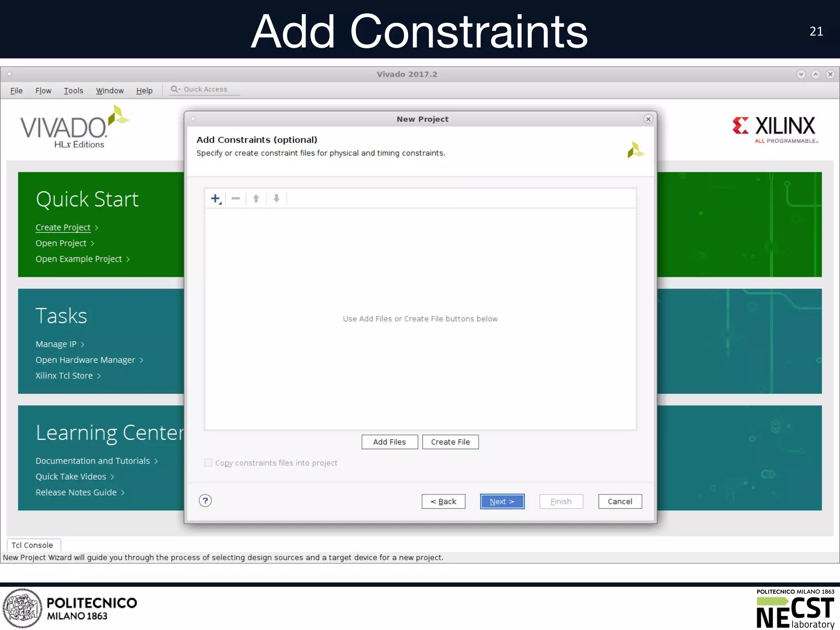Viewport: 840px width, 630px height.
Task: Open the Quick Take Videos link
Action: click(71, 477)
